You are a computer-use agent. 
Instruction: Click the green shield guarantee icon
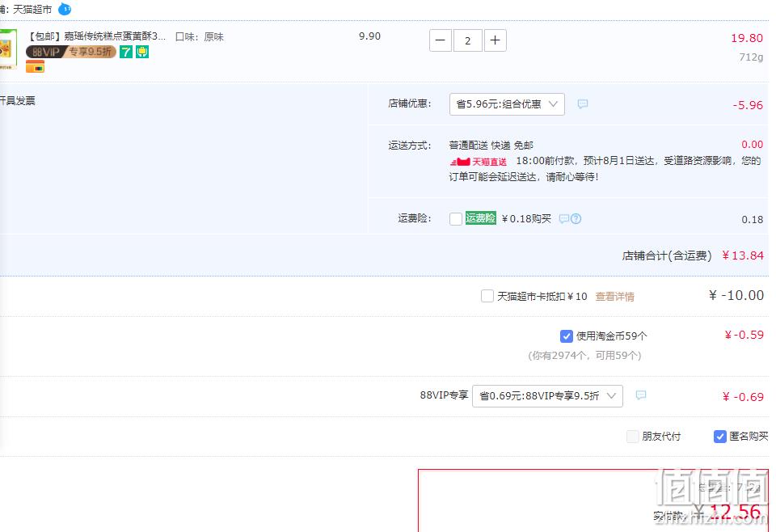tap(142, 52)
